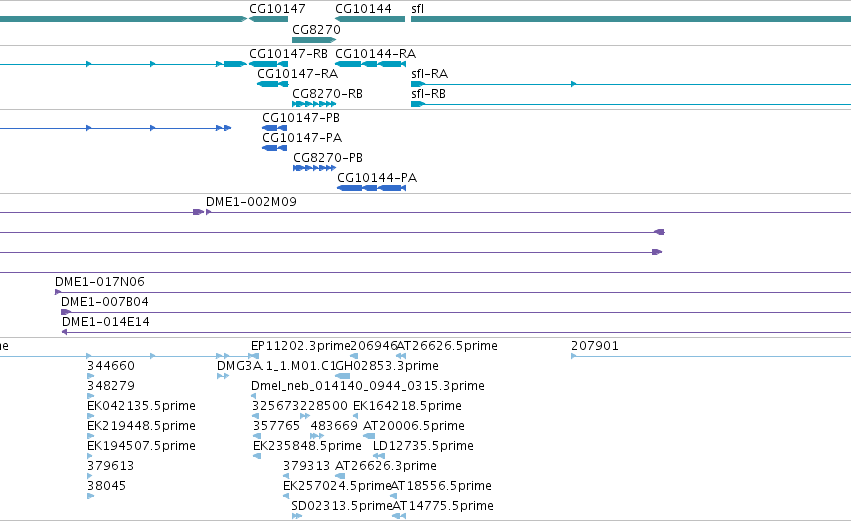Select the EK194507.5prime EST label
The height and width of the screenshot is (521, 851).
pos(141,446)
